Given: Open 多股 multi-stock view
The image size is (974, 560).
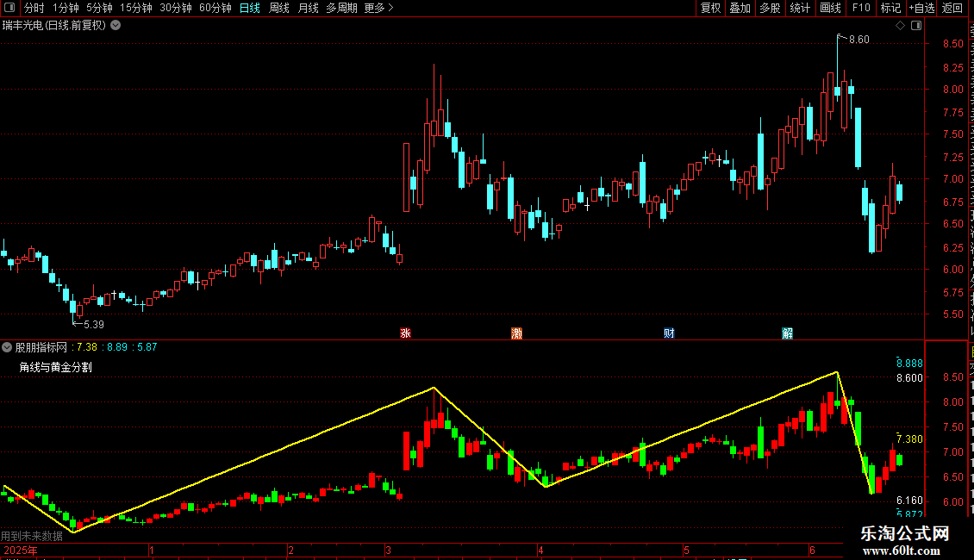Looking at the screenshot, I should [x=770, y=8].
